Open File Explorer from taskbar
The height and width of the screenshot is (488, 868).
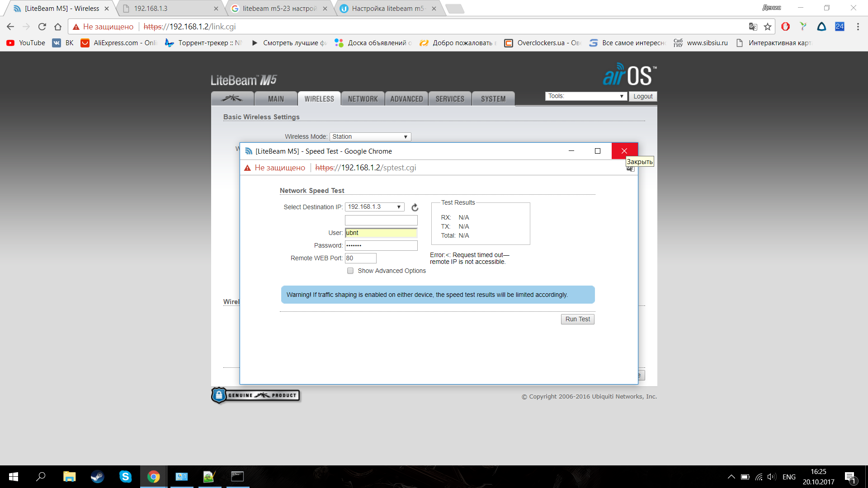tap(69, 477)
